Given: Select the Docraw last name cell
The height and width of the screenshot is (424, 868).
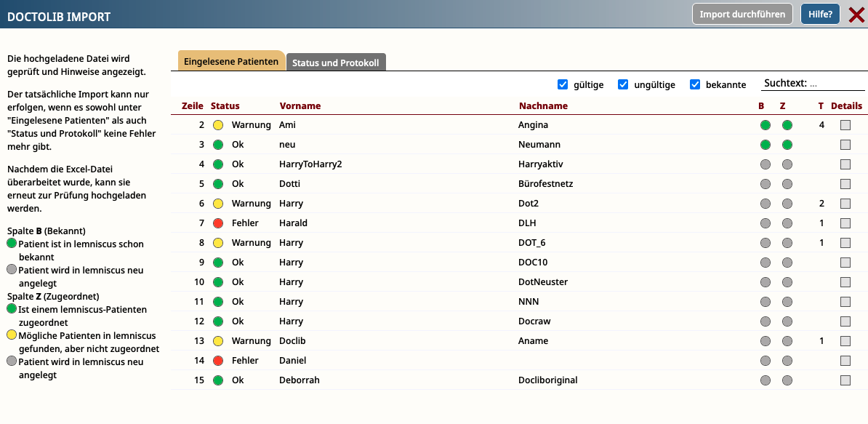Looking at the screenshot, I should [535, 321].
